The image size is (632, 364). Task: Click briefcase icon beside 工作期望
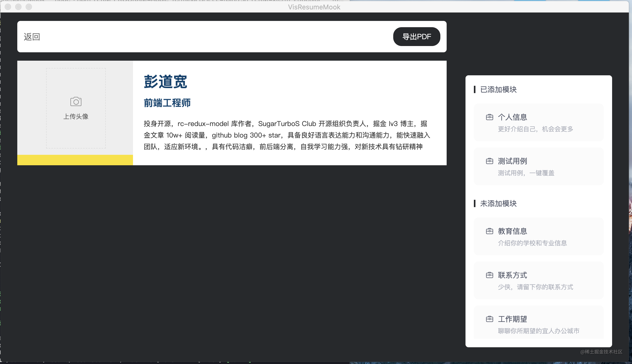pos(489,319)
